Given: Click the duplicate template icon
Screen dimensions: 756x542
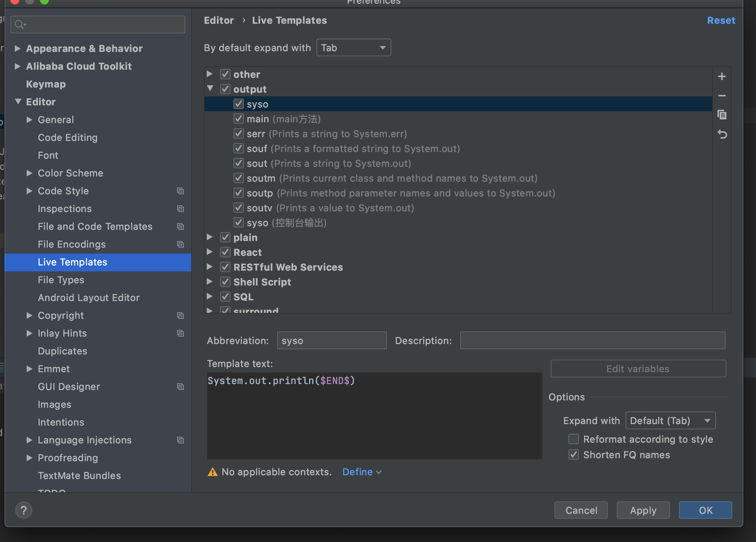Looking at the screenshot, I should click(x=722, y=115).
